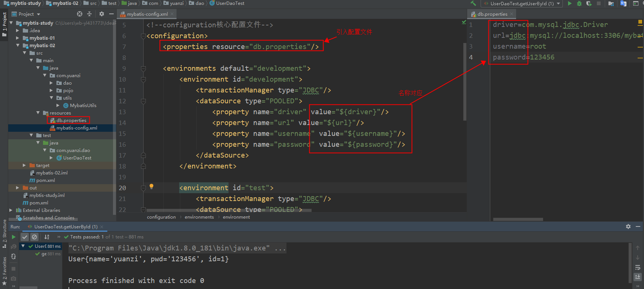The image size is (644, 289).
Task: Select db.properties in the project tree
Action: tap(68, 120)
